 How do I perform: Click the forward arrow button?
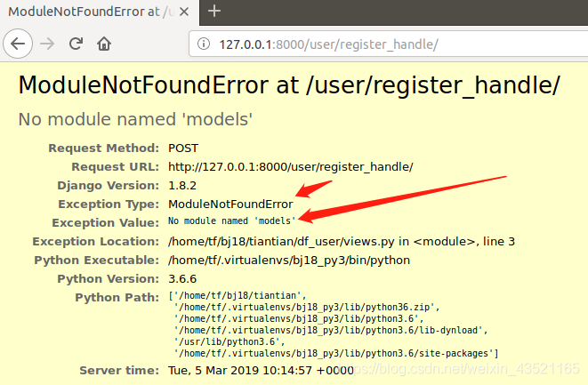pyautogui.click(x=47, y=44)
